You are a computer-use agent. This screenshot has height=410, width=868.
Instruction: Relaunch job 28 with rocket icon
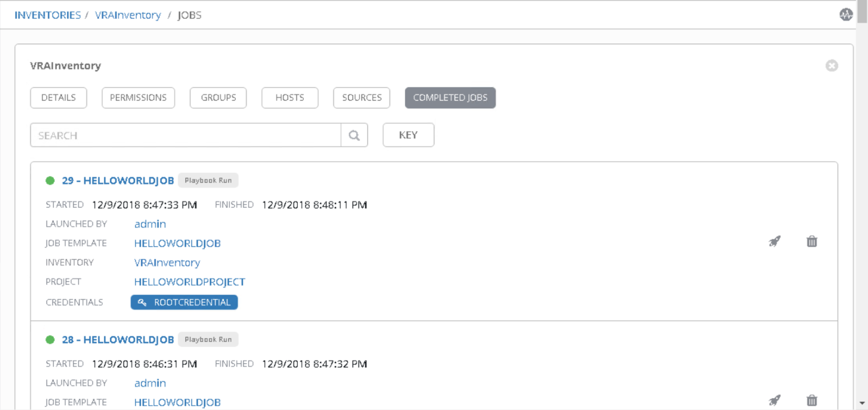[774, 400]
